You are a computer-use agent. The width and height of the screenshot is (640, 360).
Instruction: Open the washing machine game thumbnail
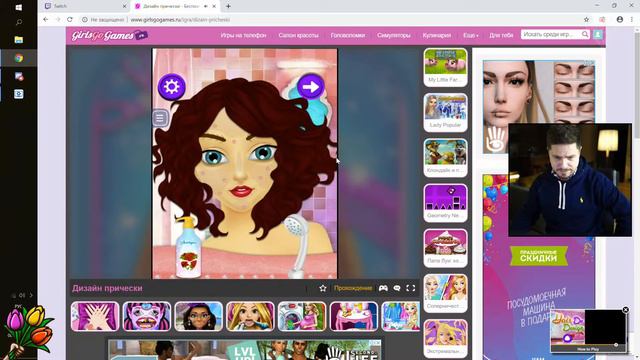[302, 316]
